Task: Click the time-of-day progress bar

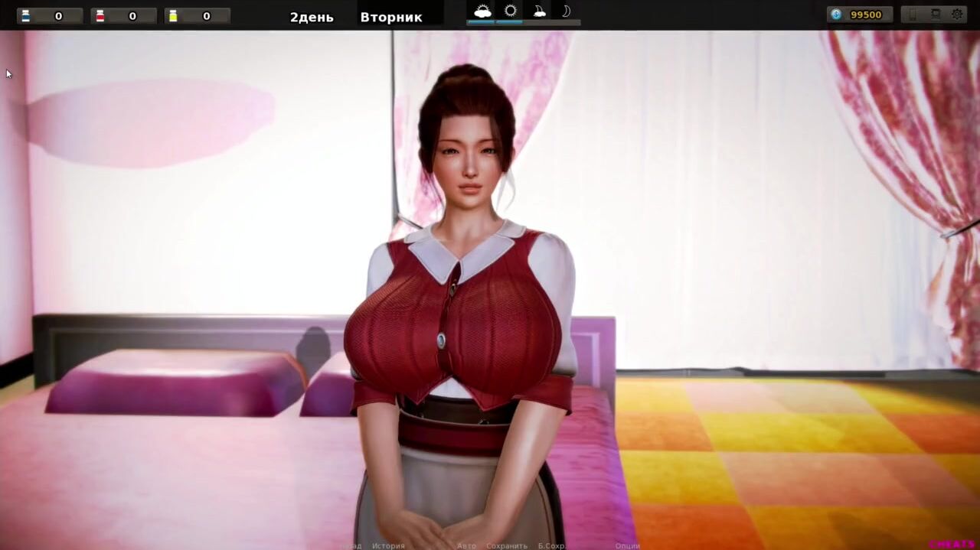Action: click(x=524, y=23)
